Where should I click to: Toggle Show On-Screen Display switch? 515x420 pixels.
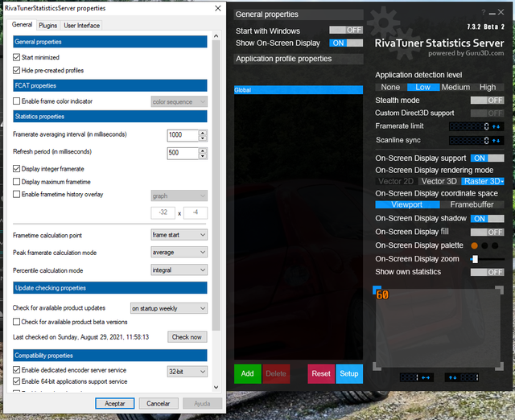point(346,43)
